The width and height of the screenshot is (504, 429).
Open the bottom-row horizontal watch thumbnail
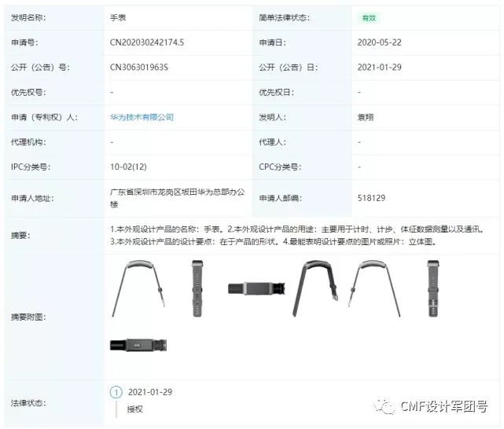tap(138, 345)
